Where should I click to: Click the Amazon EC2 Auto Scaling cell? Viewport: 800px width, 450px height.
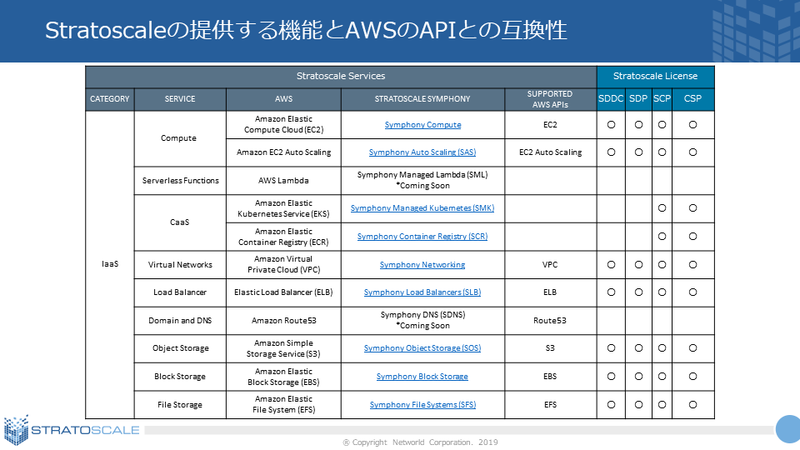(x=284, y=152)
